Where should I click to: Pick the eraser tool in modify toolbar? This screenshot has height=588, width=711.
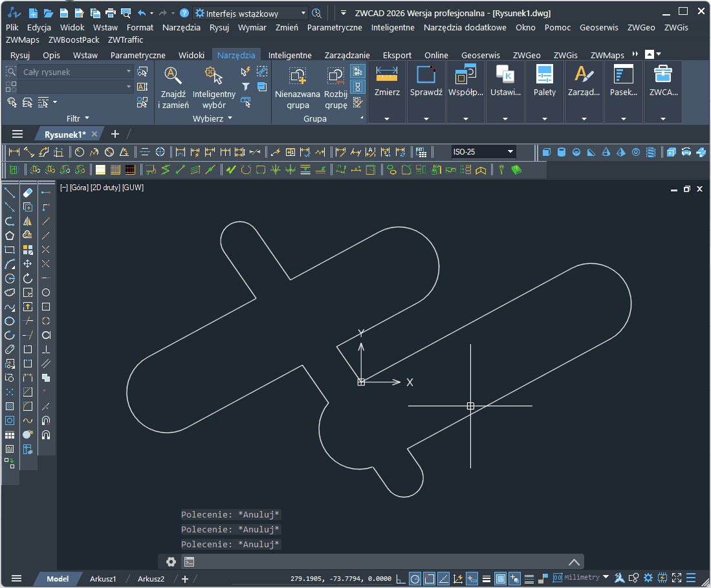[28, 193]
